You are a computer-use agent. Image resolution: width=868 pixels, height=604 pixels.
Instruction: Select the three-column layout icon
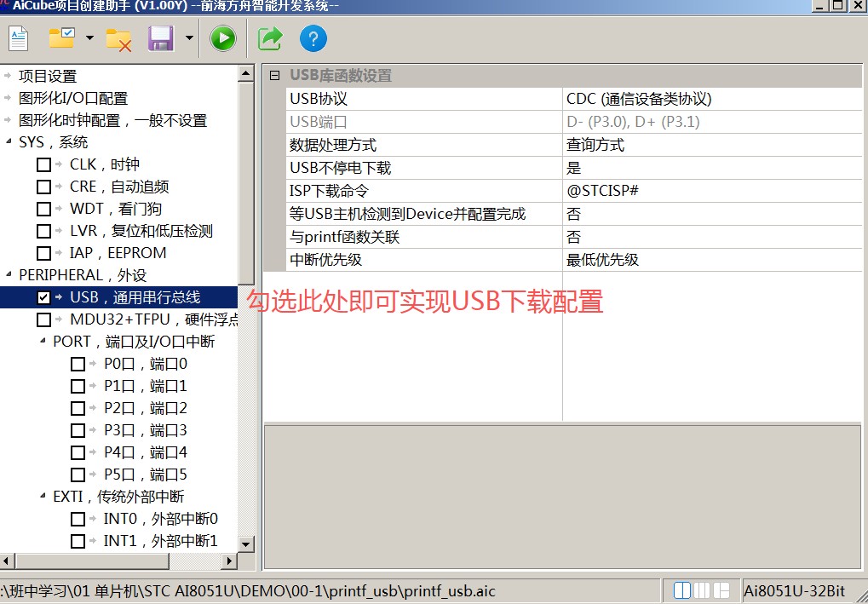point(701,589)
